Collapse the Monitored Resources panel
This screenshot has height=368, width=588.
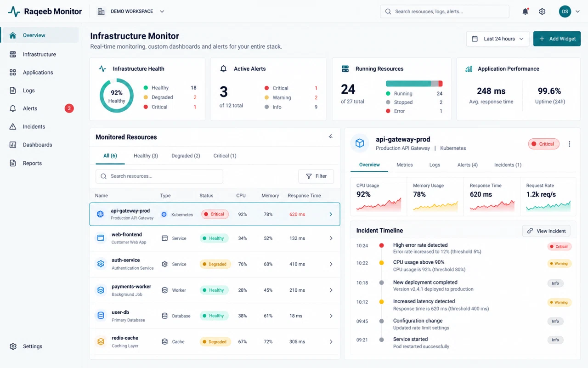coord(331,136)
